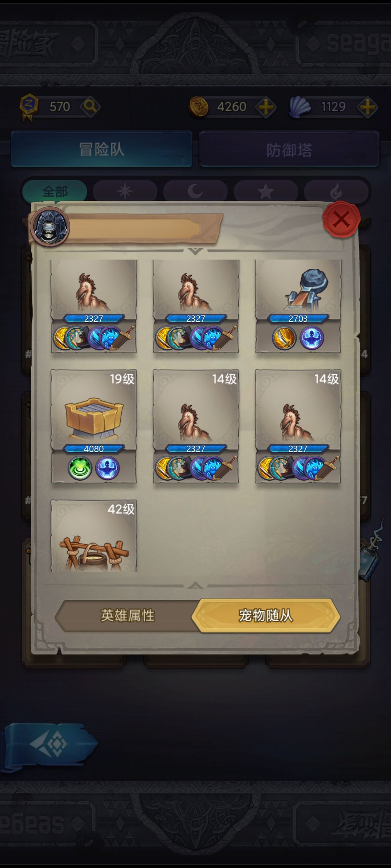Select the boulder catapult unit with 2703
The height and width of the screenshot is (868, 391).
[298, 306]
